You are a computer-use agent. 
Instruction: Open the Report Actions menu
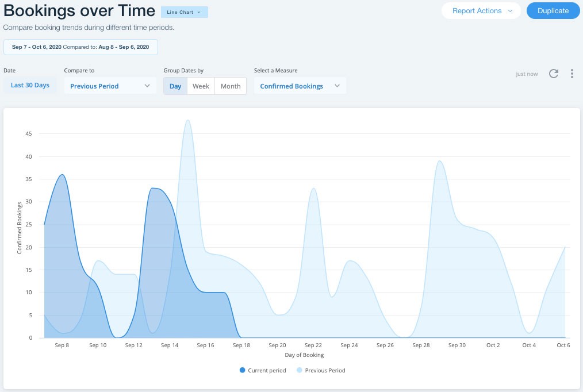[x=481, y=10]
